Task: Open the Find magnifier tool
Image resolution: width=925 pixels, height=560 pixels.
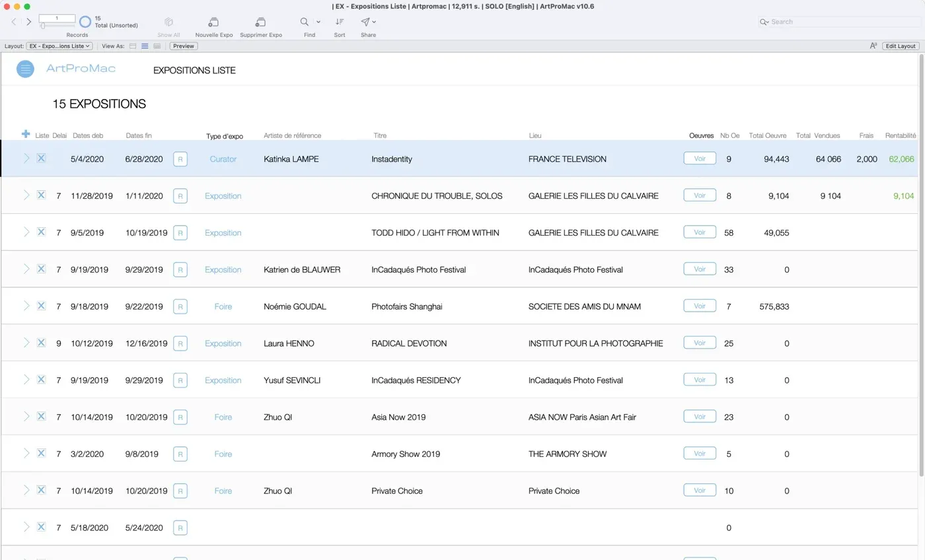Action: coord(305,22)
